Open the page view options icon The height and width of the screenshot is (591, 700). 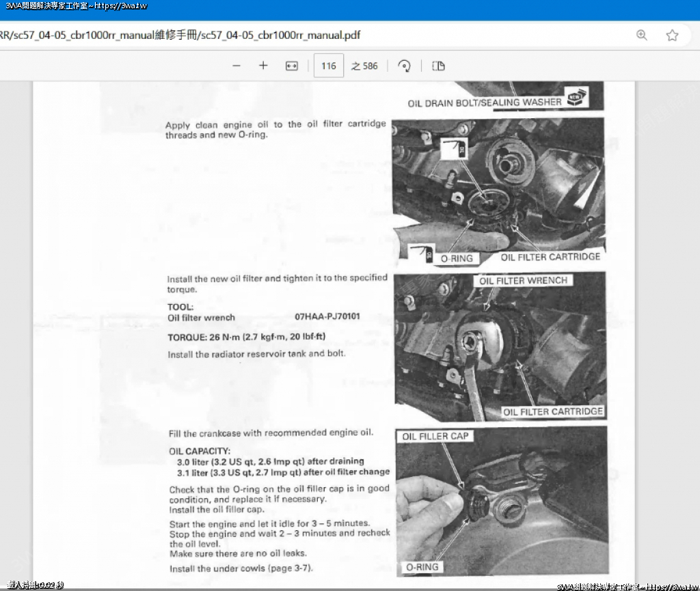click(x=438, y=66)
